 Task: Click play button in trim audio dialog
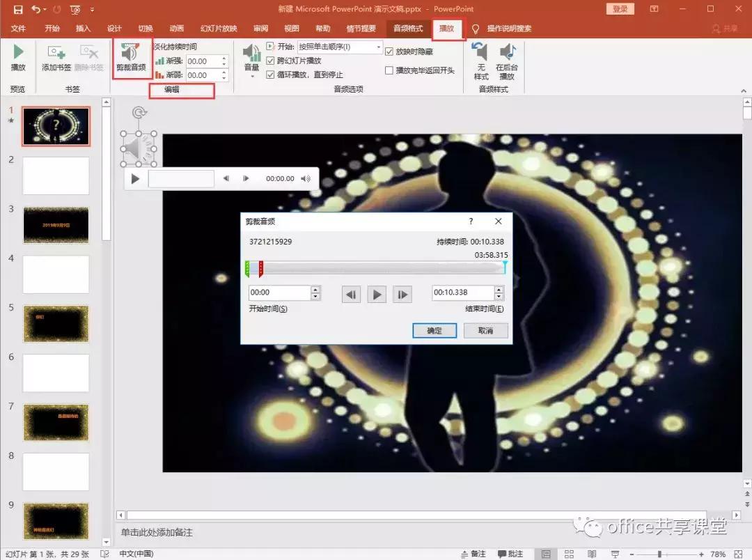(377, 294)
